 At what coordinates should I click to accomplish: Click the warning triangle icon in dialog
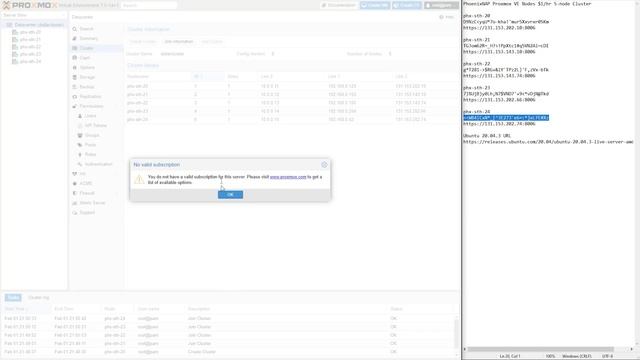(x=139, y=179)
